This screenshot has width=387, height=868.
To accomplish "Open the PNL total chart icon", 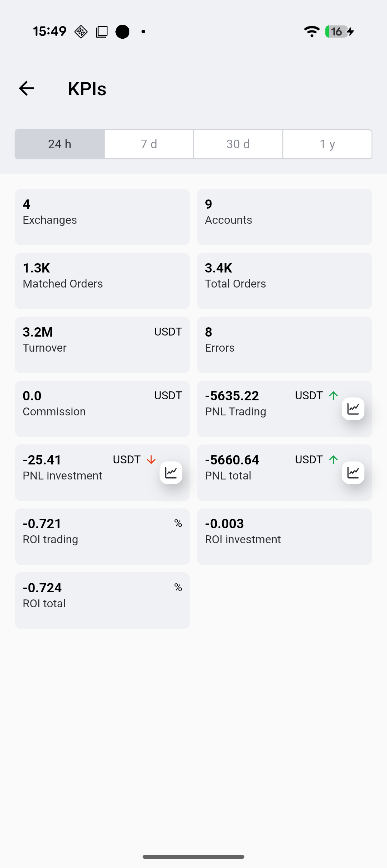I will [353, 473].
